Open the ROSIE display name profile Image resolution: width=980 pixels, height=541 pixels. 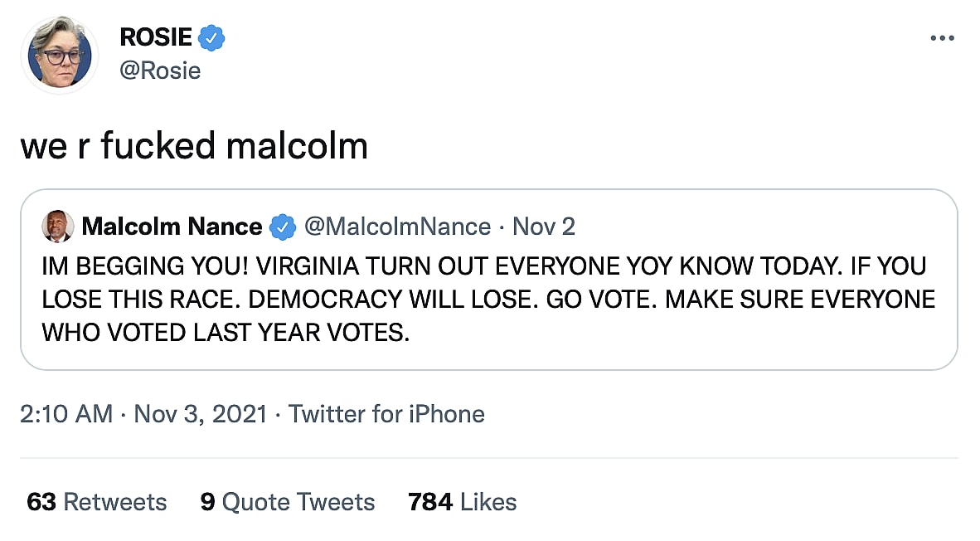click(x=156, y=37)
